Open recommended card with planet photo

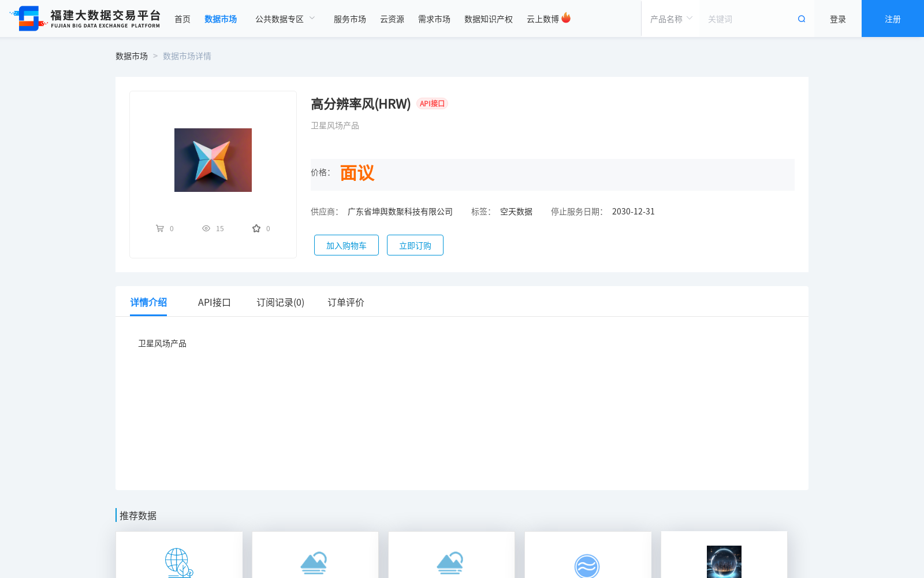tap(724, 555)
